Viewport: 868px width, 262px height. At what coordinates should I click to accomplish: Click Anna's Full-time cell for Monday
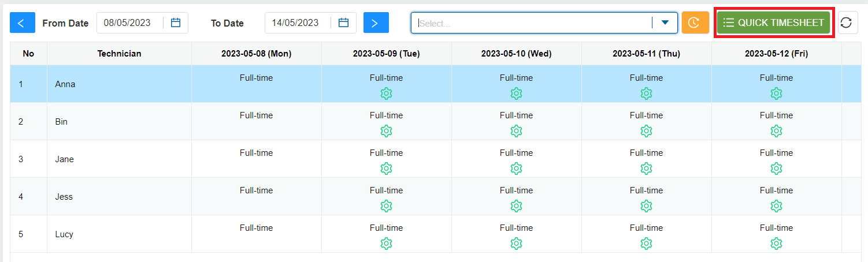[257, 84]
